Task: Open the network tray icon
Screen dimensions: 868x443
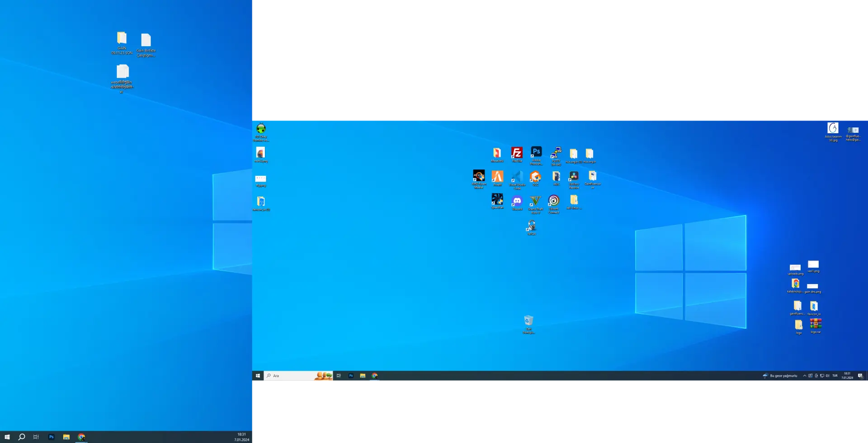Action: point(822,376)
